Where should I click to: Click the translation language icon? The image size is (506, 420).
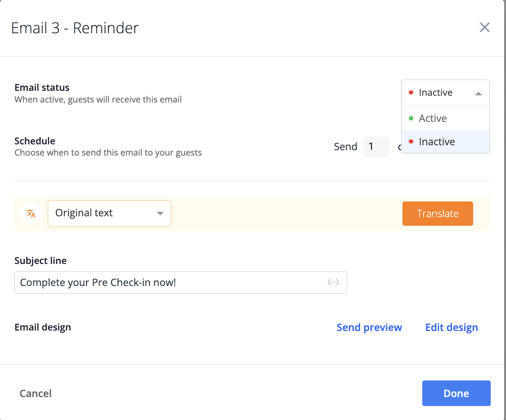coord(31,214)
